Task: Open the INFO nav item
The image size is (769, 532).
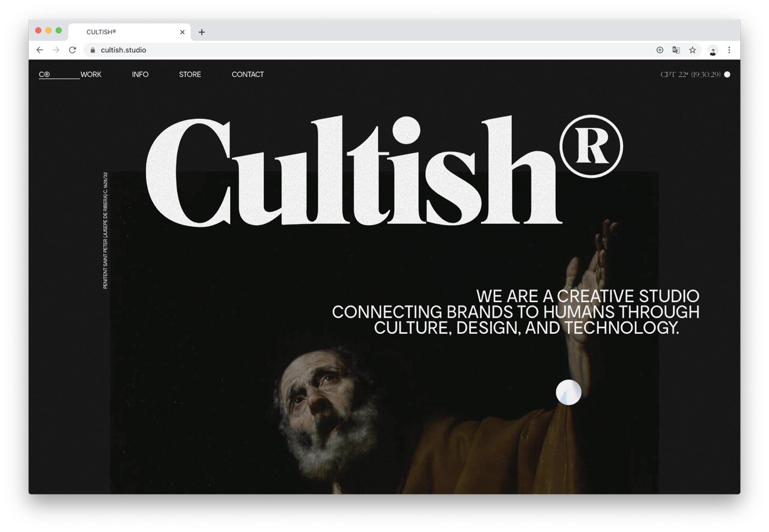Action: [140, 74]
